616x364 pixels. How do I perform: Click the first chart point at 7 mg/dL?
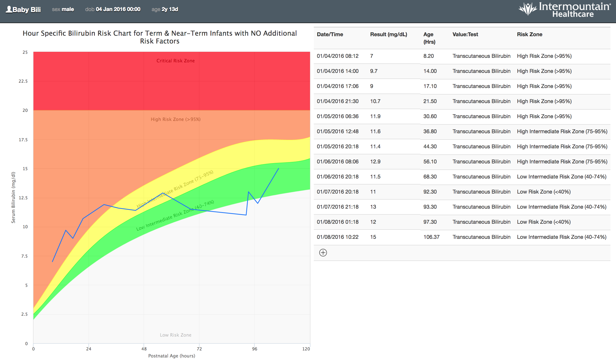pyautogui.click(x=52, y=262)
